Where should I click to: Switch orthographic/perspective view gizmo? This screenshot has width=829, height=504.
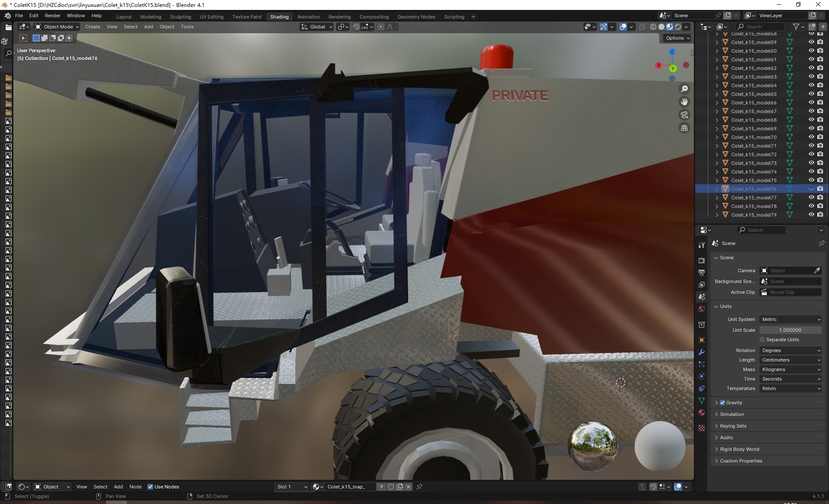point(684,128)
